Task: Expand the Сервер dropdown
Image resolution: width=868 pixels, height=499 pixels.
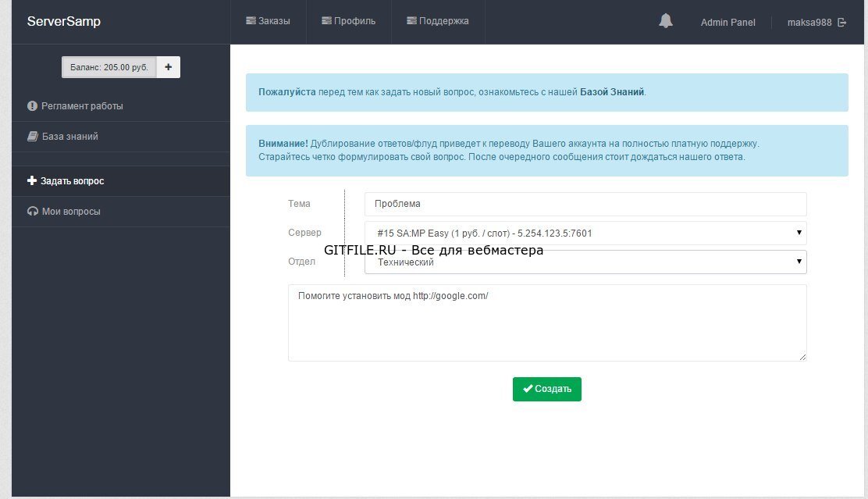Action: point(585,233)
